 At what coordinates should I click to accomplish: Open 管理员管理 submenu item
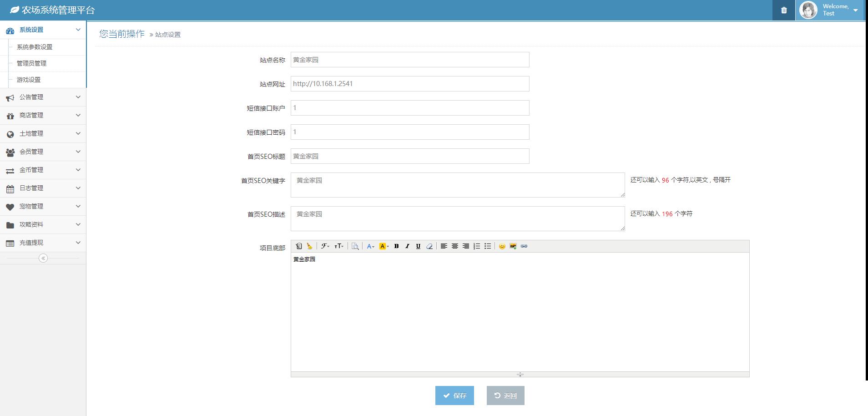pos(31,63)
